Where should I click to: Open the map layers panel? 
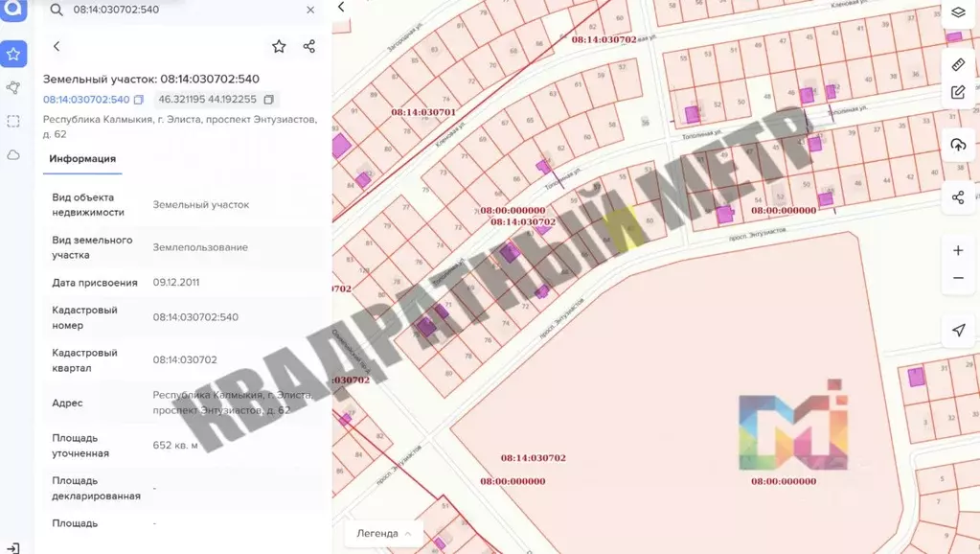[958, 12]
